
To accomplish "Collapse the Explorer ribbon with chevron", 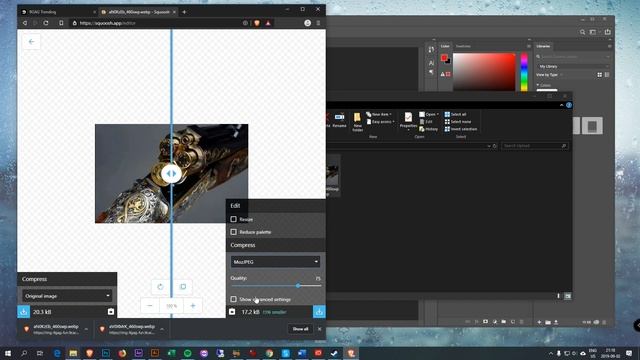I will pyautogui.click(x=562, y=105).
